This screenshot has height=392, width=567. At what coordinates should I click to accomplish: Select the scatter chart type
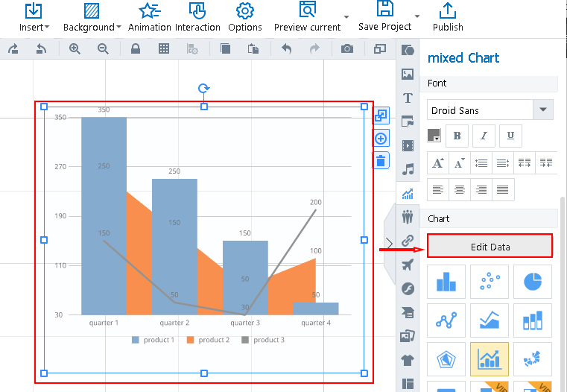tap(490, 282)
